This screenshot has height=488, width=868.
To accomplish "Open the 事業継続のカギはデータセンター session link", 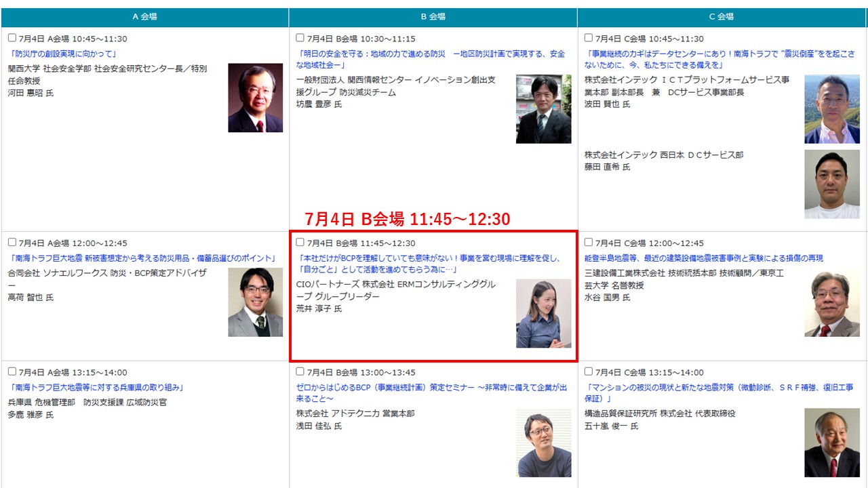I will [x=720, y=59].
